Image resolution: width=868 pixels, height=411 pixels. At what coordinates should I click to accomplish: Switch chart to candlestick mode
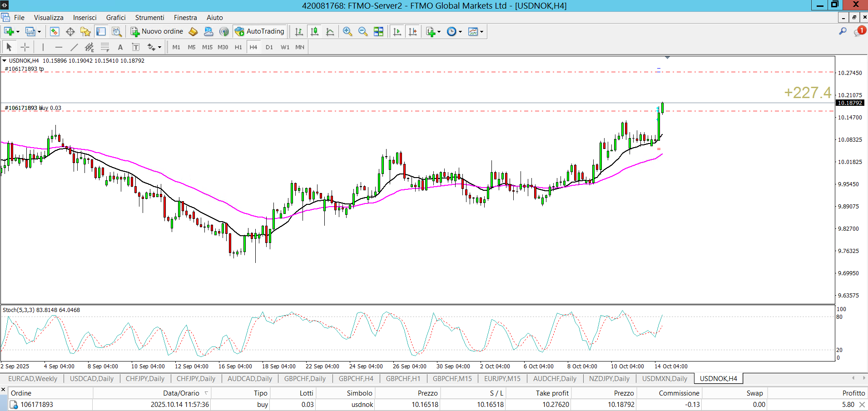[x=314, y=31]
